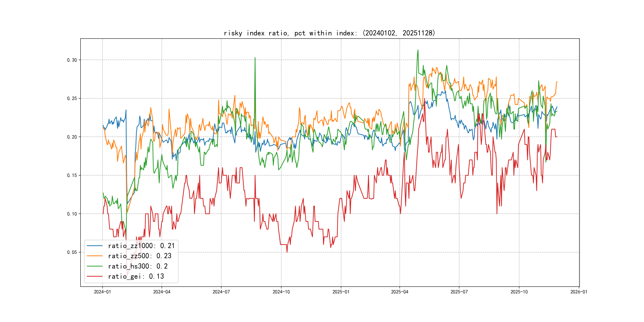This screenshot has height=322, width=644.
Task: Click the red ratio_gei legend line
Action: (x=94, y=276)
